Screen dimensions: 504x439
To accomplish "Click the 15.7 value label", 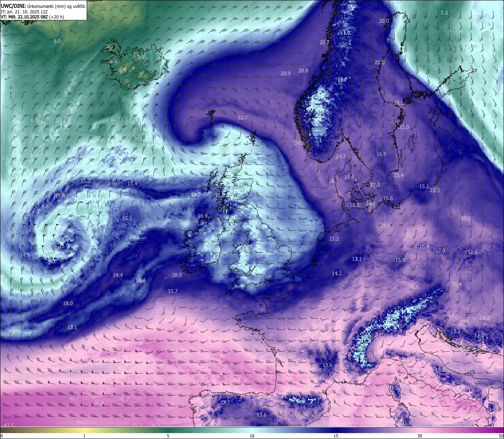I will click(x=173, y=291).
